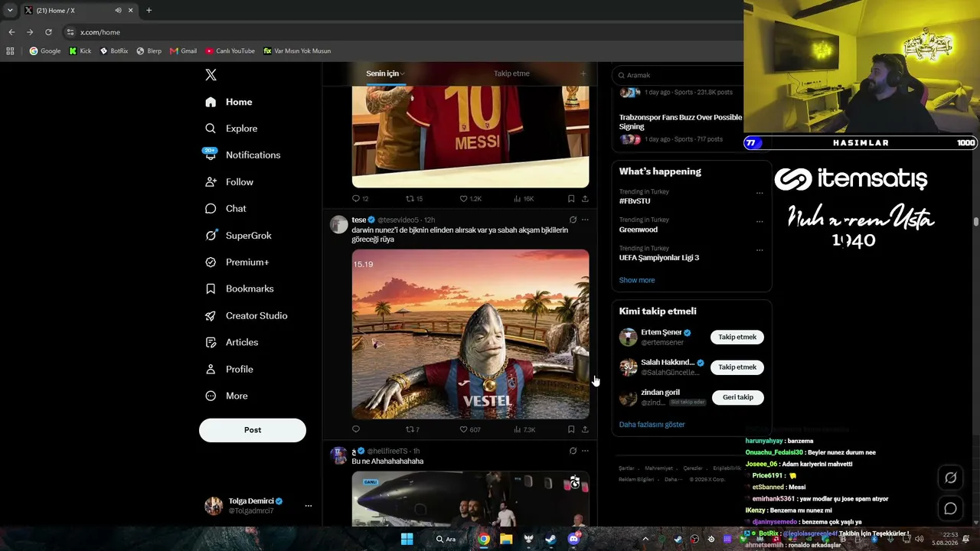Open more options on tese's post
This screenshot has width=980, height=551.
click(585, 220)
